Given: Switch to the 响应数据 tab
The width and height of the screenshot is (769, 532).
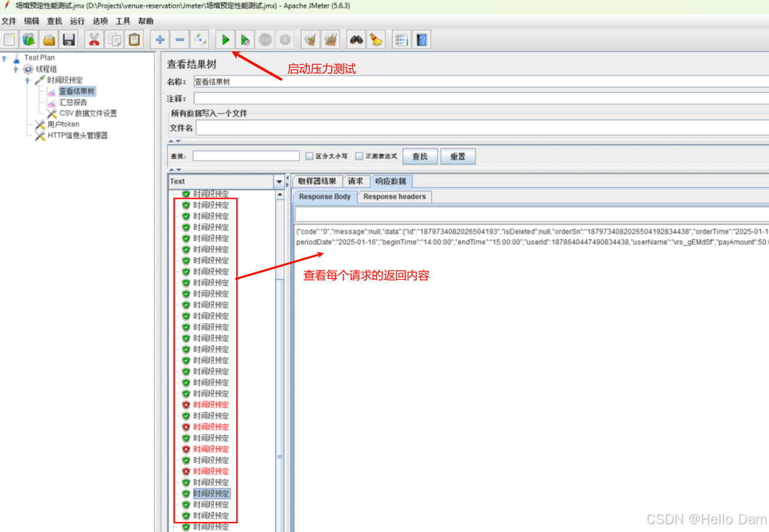Looking at the screenshot, I should tap(391, 181).
